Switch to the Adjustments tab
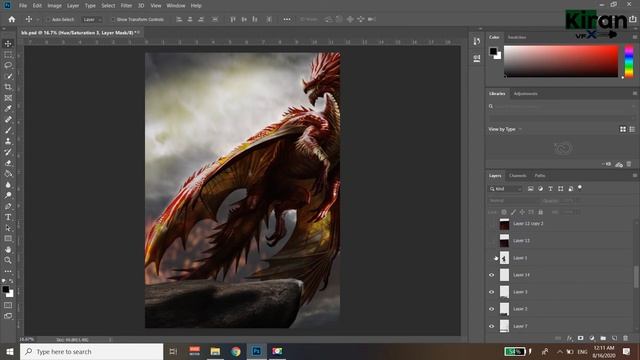This screenshot has width=640, height=360. (525, 93)
